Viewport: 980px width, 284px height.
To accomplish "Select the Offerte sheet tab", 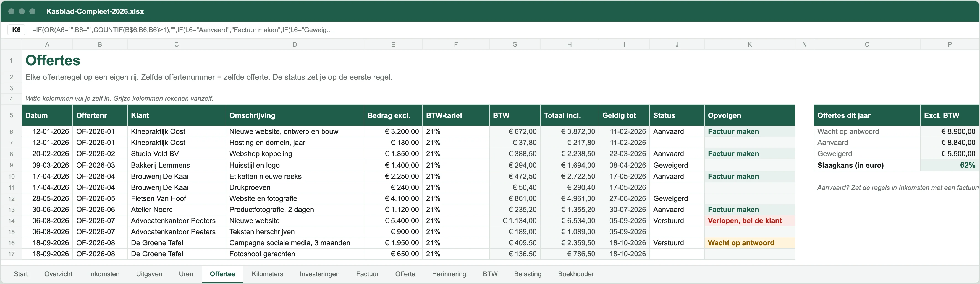I will (405, 274).
